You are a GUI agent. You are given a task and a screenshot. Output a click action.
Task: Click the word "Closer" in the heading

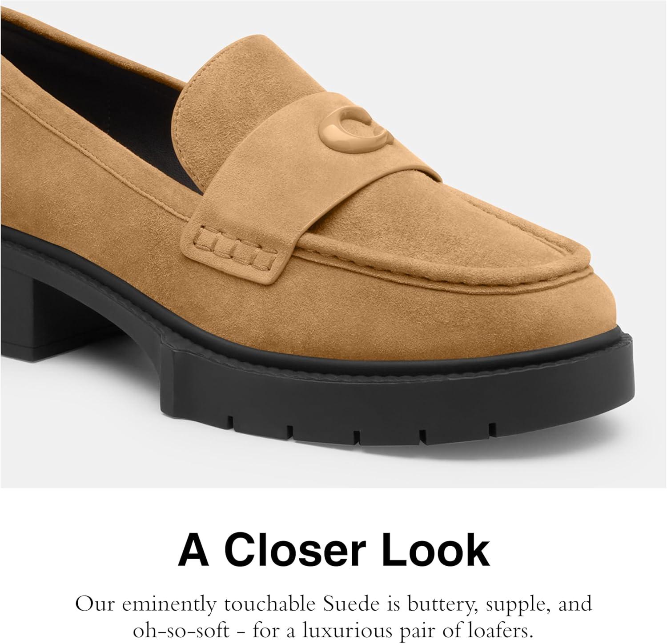point(302,550)
